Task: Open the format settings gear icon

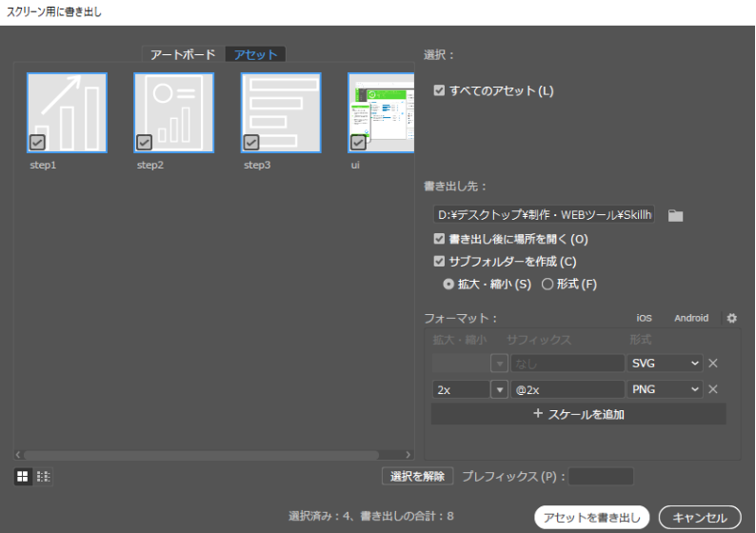Action: (x=732, y=318)
